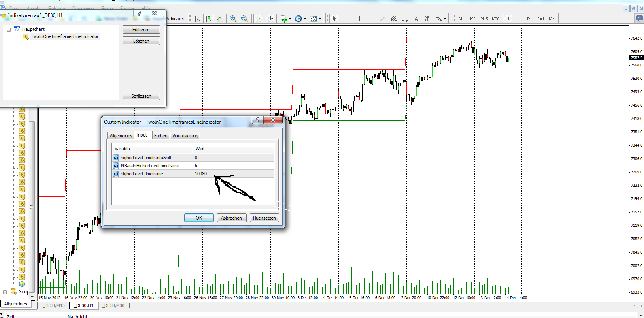Select the text tool (A)
Image resolution: width=644 pixels, height=318 pixels.
(x=416, y=19)
